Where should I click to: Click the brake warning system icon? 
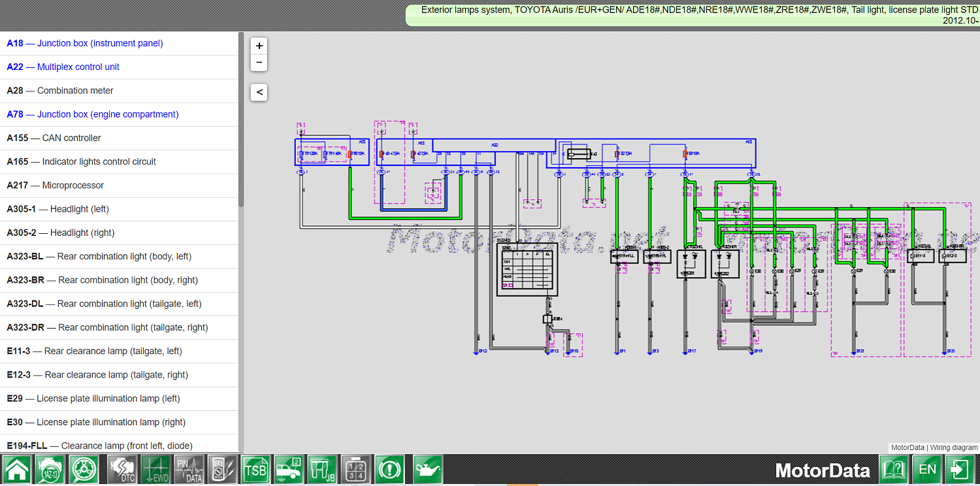(389, 469)
